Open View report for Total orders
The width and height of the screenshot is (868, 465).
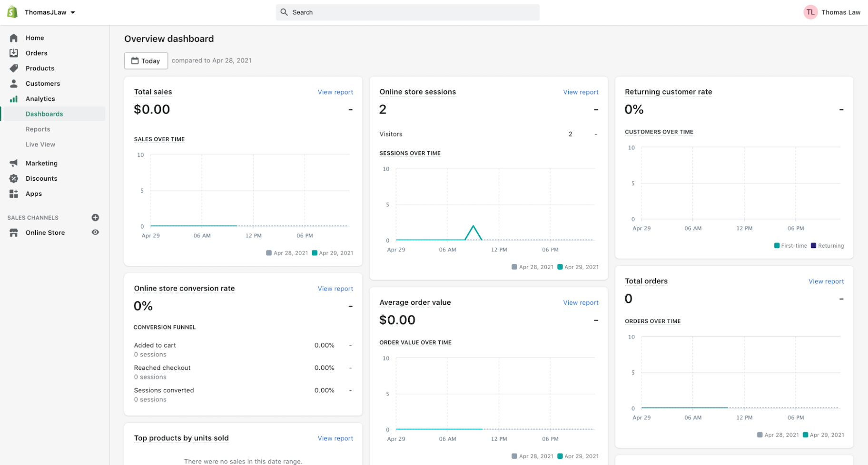pyautogui.click(x=826, y=281)
